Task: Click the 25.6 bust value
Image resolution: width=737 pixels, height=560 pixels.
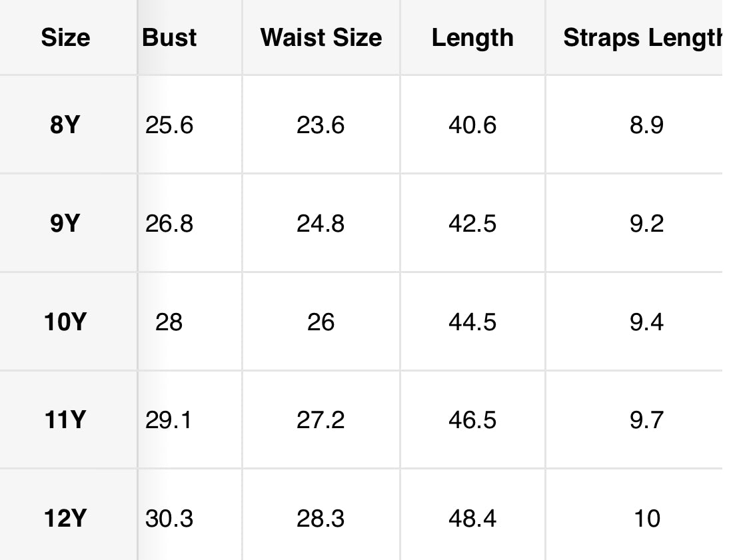Action: [x=169, y=125]
